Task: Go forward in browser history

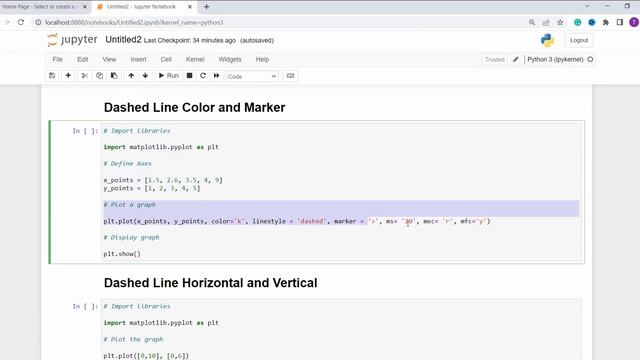Action: click(x=7, y=22)
